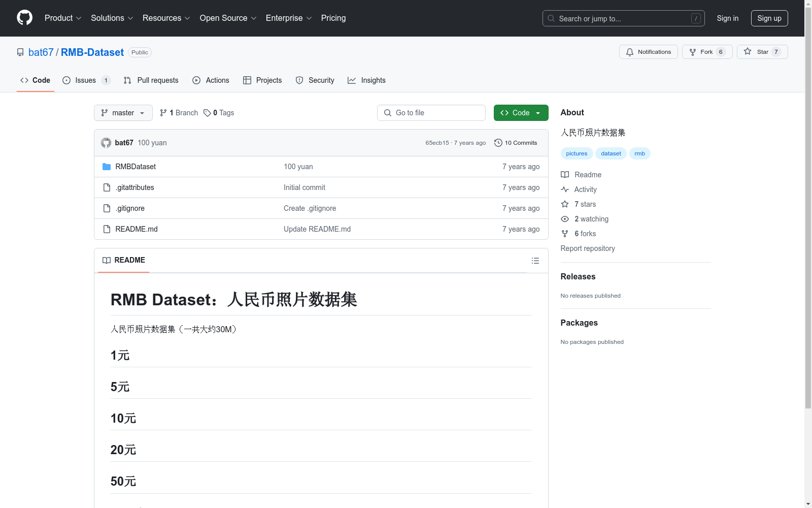Open the green Code dropdown button

(521, 113)
